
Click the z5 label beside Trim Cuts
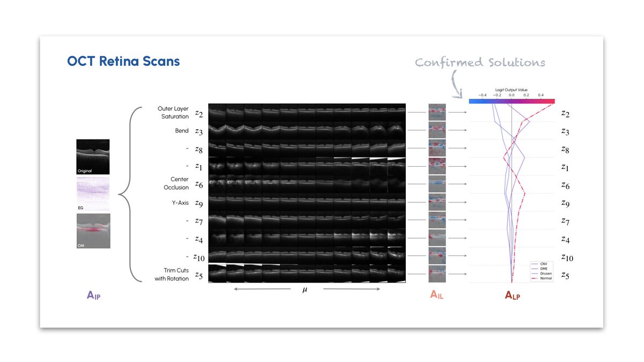[199, 276]
